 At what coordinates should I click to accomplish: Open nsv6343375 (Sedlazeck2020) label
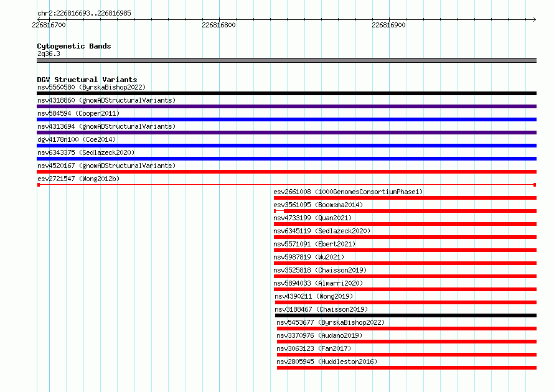86,152
